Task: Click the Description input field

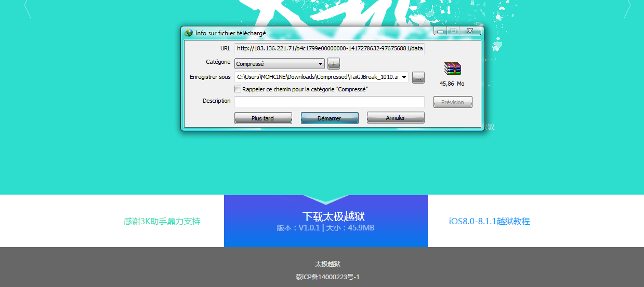Action: pos(329,102)
